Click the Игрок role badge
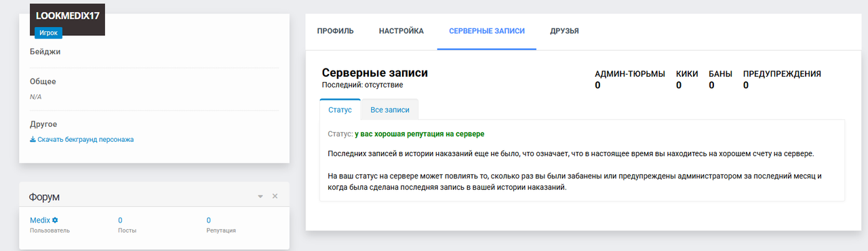 click(x=49, y=33)
